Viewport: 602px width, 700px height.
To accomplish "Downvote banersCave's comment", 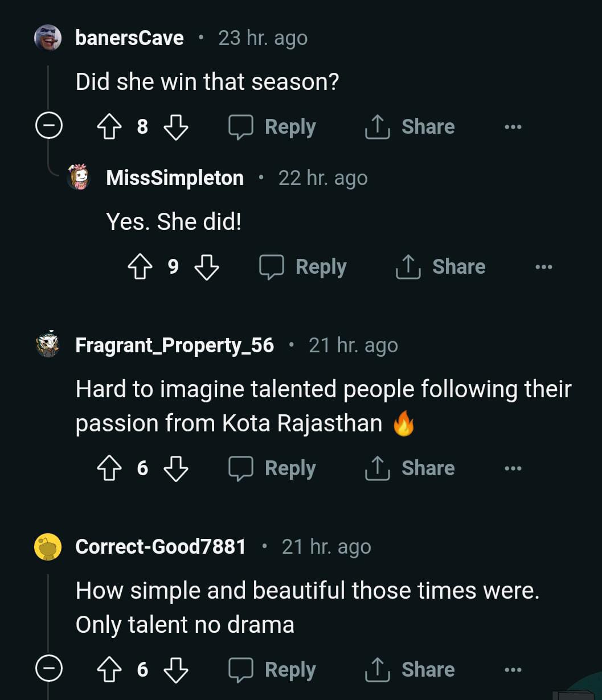I will coord(175,127).
